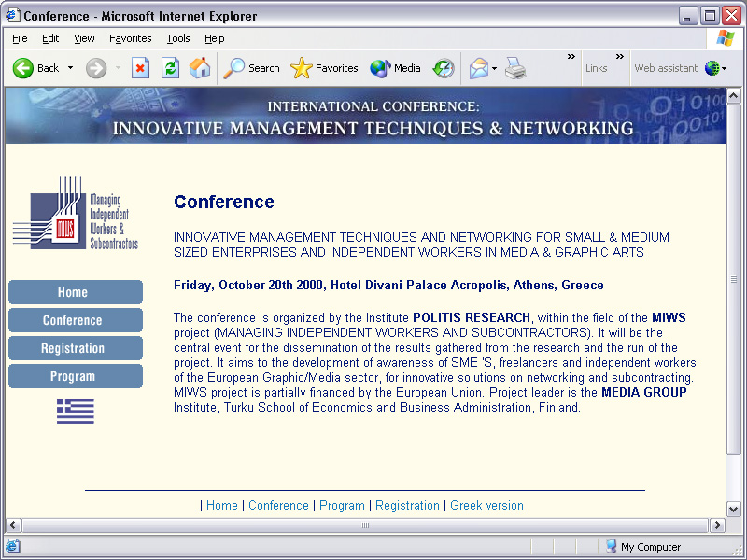Image resolution: width=747 pixels, height=560 pixels.
Task: Click the vertical scrollbar down arrow
Action: pyautogui.click(x=734, y=509)
